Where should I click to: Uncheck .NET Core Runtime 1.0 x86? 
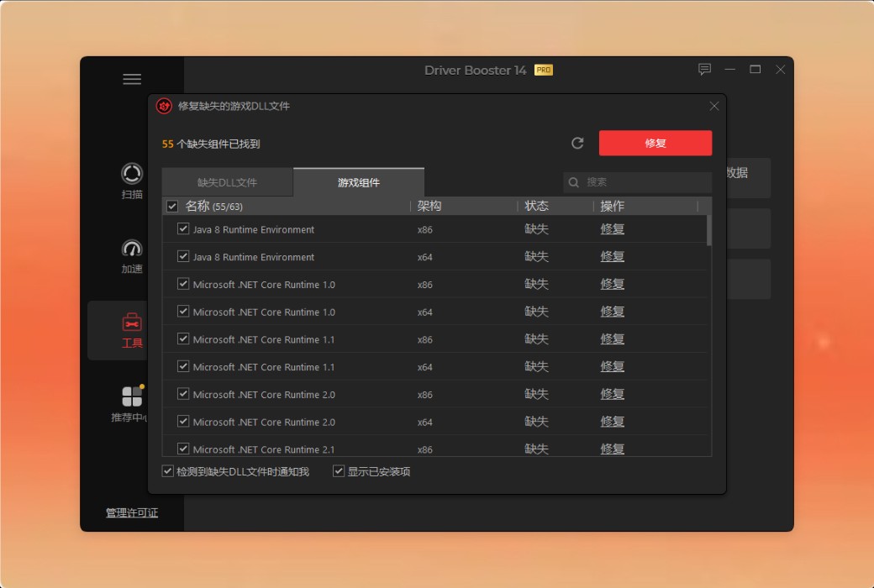click(x=183, y=284)
